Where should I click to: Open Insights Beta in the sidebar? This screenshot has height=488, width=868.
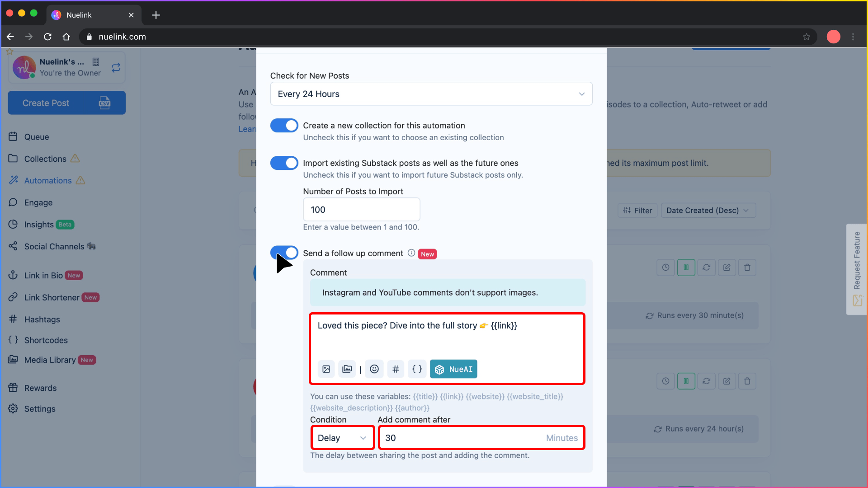pyautogui.click(x=41, y=224)
